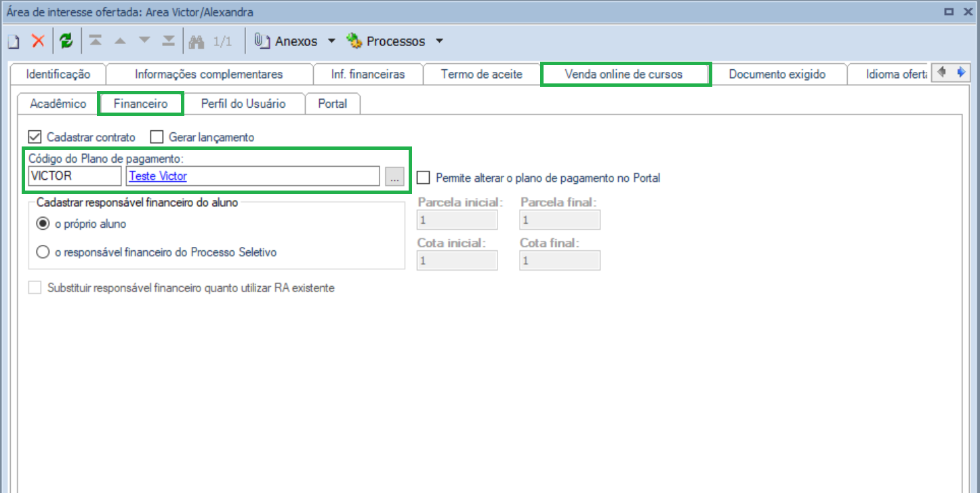Open the Documento exigido tab
The height and width of the screenshot is (493, 980).
[x=777, y=75]
